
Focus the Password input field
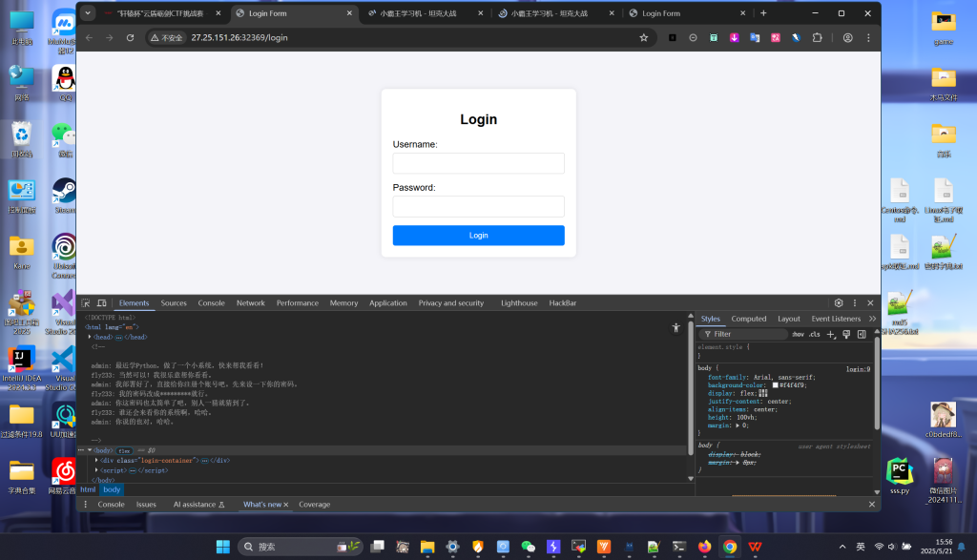point(479,206)
